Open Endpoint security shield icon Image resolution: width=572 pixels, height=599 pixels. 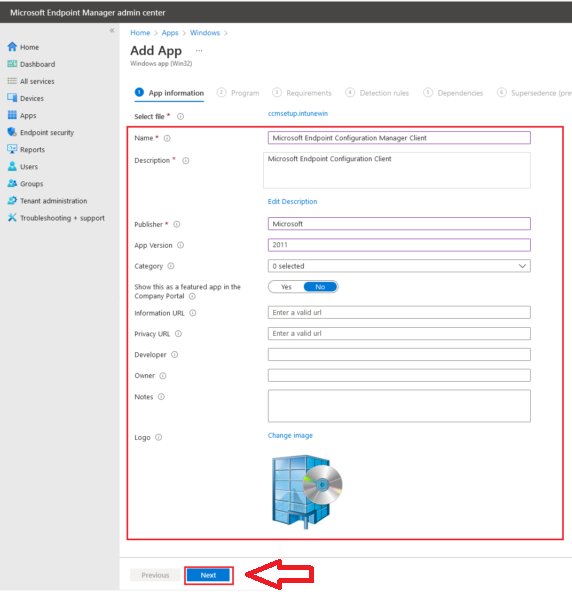pyautogui.click(x=12, y=132)
